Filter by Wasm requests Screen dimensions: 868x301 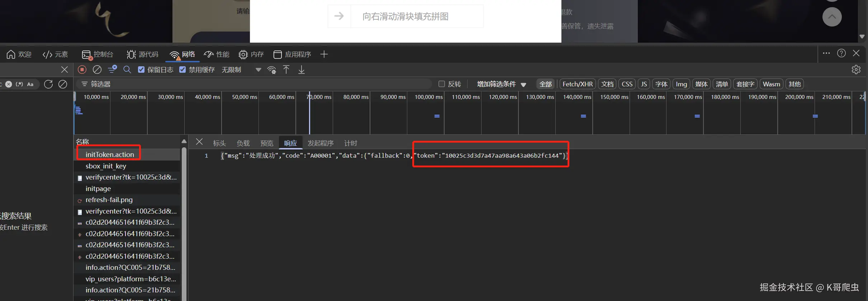[772, 84]
